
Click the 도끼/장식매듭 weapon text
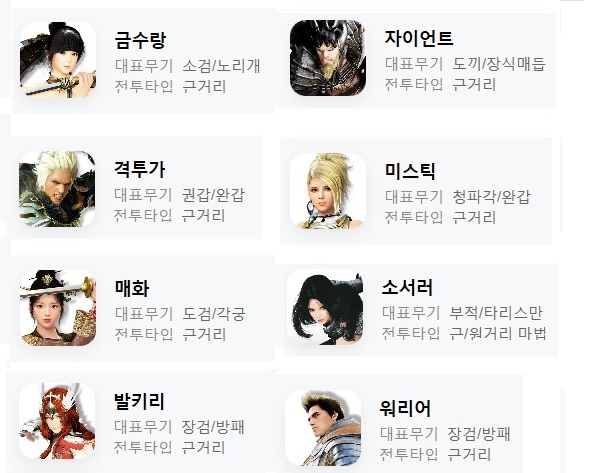(499, 64)
